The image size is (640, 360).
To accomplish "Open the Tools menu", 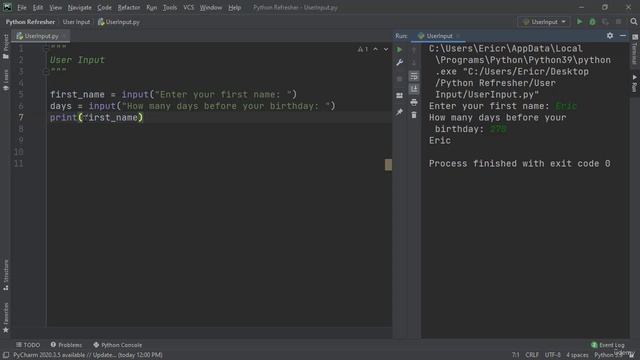I will pos(170,7).
